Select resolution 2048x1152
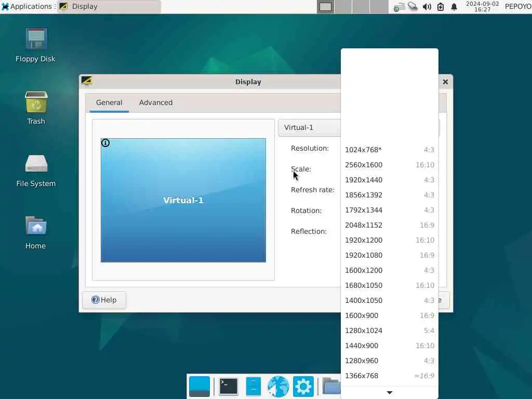The height and width of the screenshot is (399, 532). (x=390, y=225)
